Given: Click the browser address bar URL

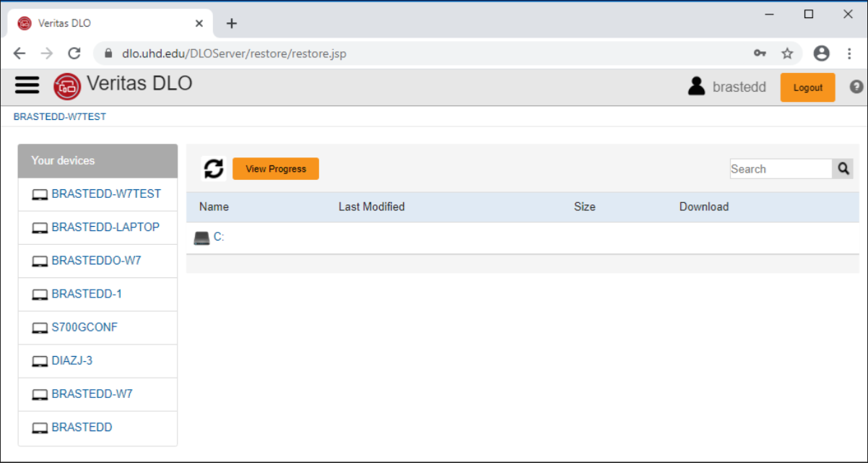Looking at the screenshot, I should pyautogui.click(x=234, y=53).
